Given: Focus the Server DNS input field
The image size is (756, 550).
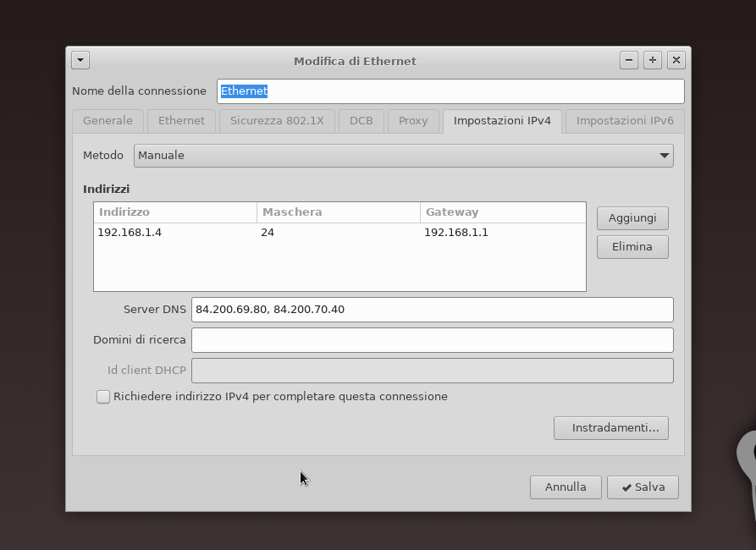Looking at the screenshot, I should 433,310.
